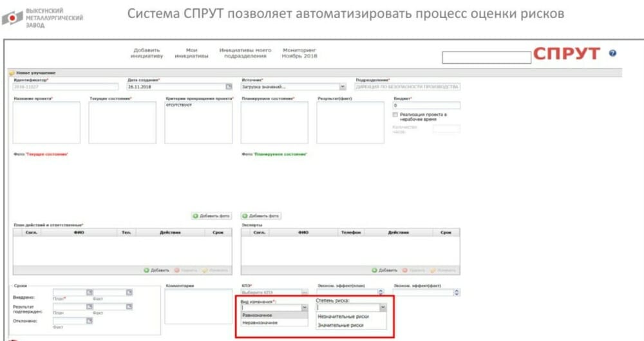Click Срок column header in План действий table
The height and width of the screenshot is (341, 644).
tap(218, 232)
